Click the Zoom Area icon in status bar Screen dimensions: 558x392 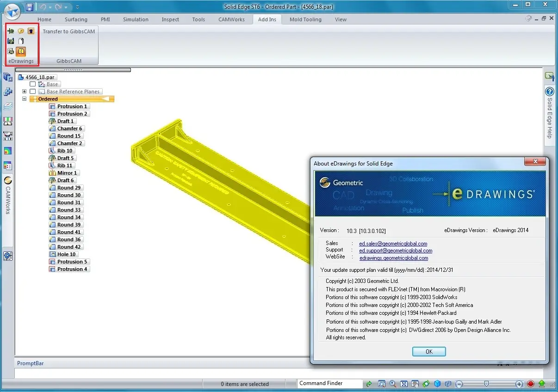[382, 384]
